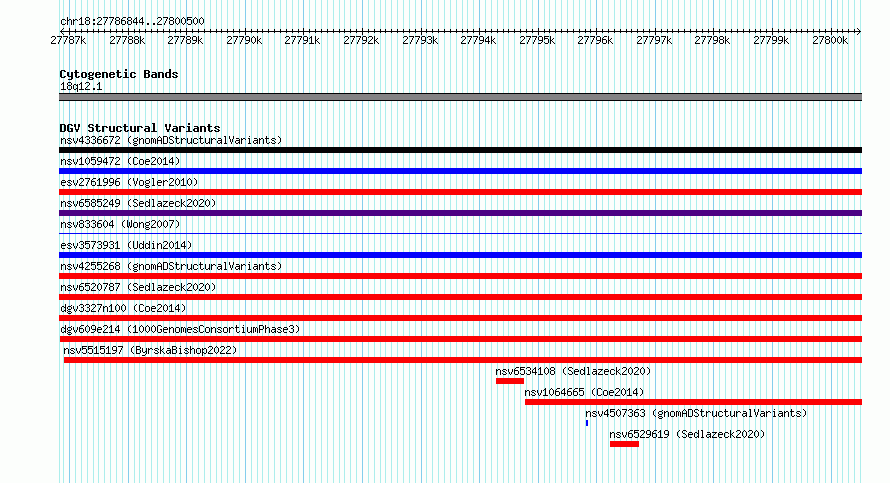The height and width of the screenshot is (483, 890).
Task: Click the thin blue nsv833604 line
Action: tap(460, 233)
